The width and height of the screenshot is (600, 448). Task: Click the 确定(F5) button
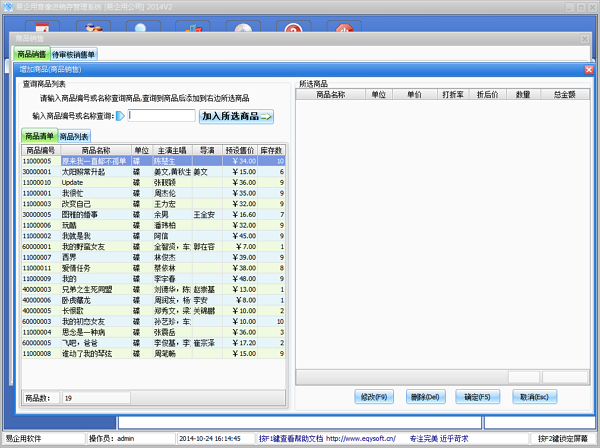pos(477,397)
